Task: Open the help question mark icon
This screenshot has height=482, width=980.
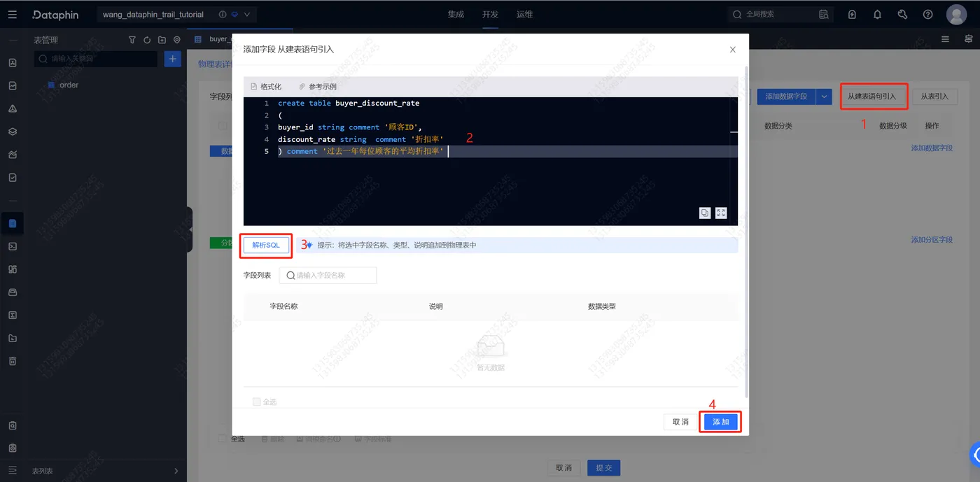Action: pos(927,14)
